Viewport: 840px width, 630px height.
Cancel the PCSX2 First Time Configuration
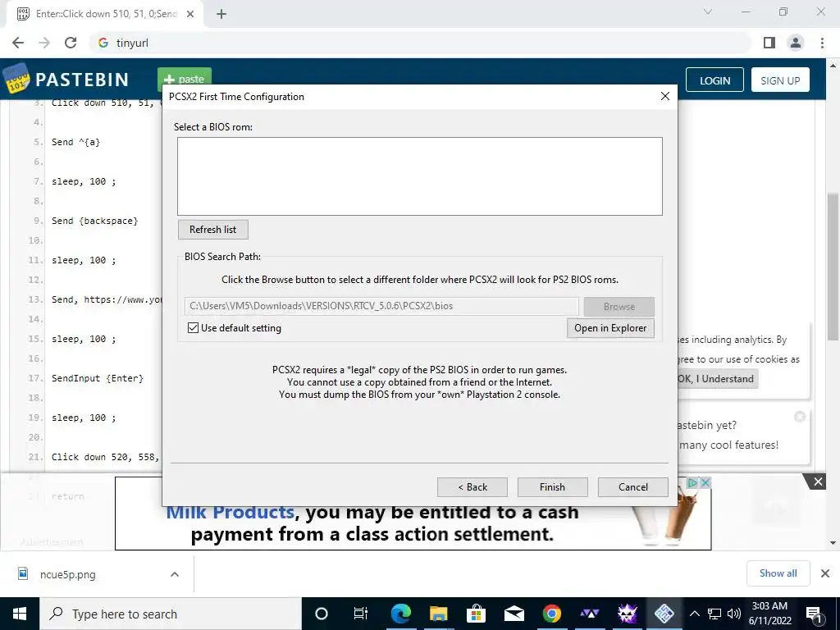point(632,487)
